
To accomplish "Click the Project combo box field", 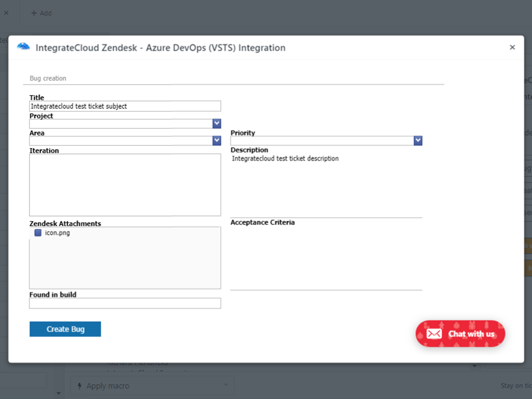I will 121,124.
